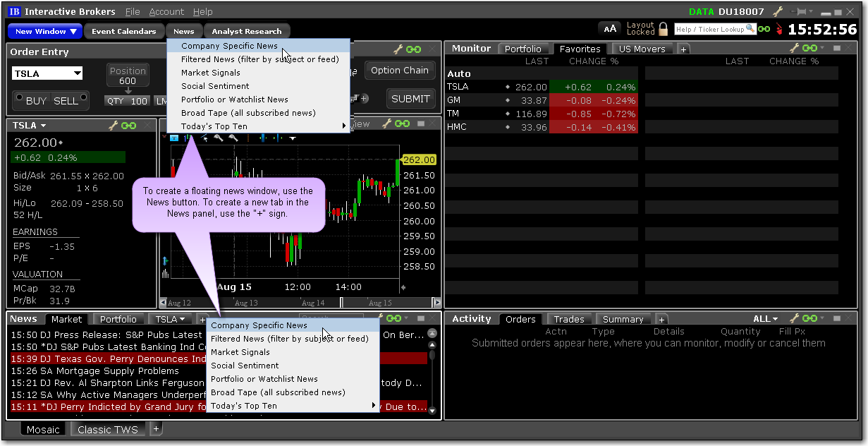Click the Option Chain button
Viewport: 868px width, 446px height.
399,70
